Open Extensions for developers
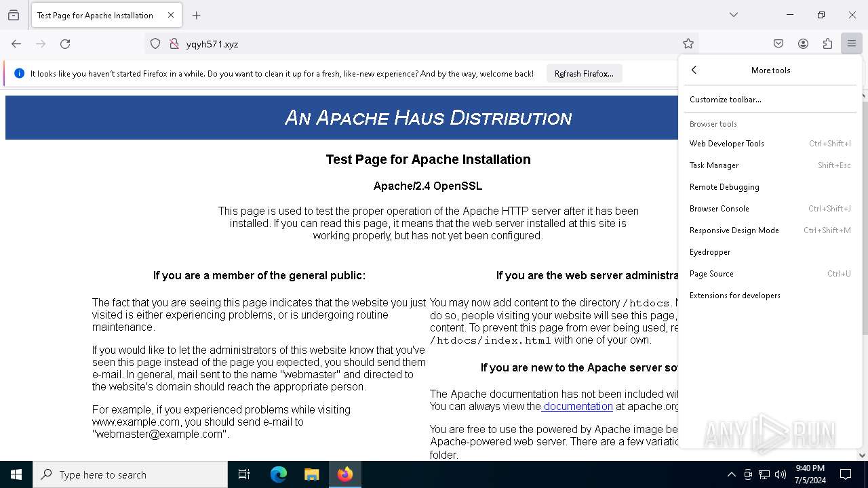The width and height of the screenshot is (868, 488). pyautogui.click(x=770, y=295)
